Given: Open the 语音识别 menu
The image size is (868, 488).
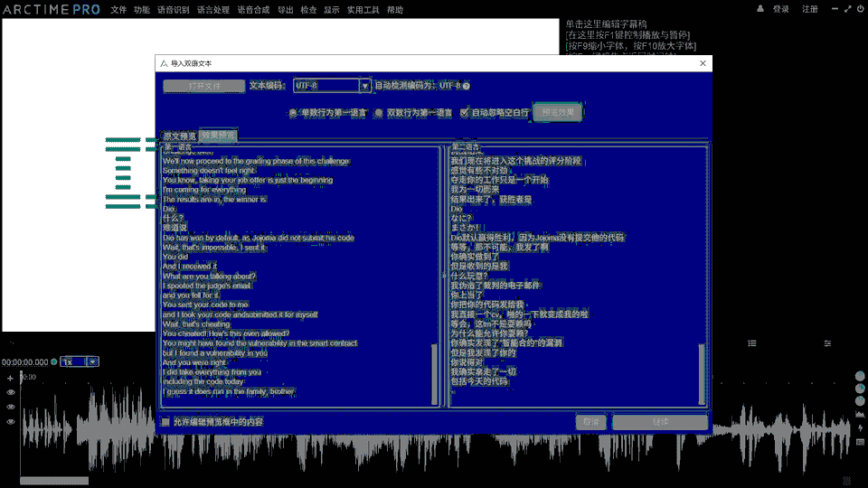Looking at the screenshot, I should click(x=175, y=9).
